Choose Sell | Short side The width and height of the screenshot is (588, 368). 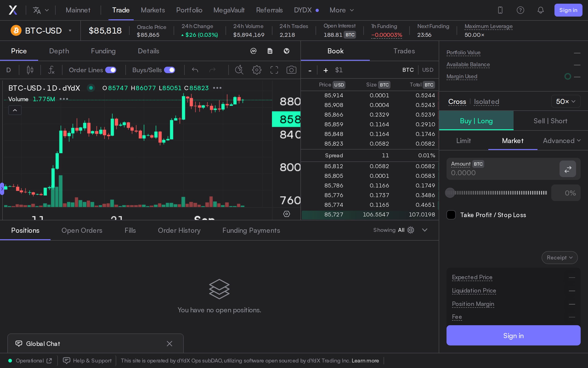[x=550, y=121]
